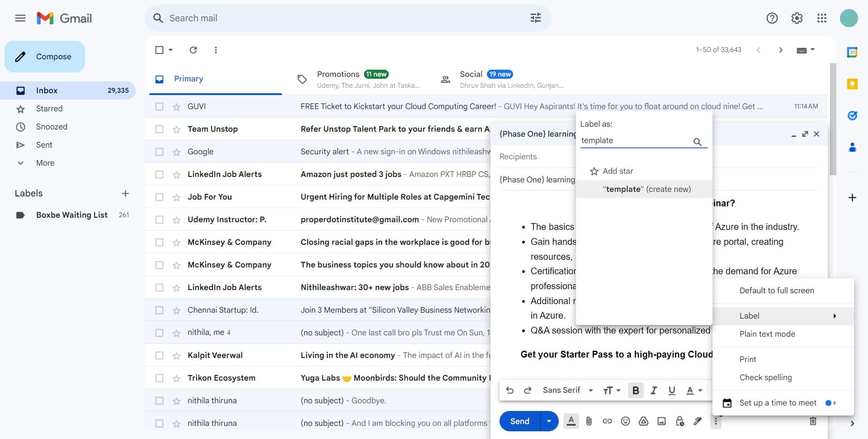
Task: Click the insert photo icon
Action: 661,421
